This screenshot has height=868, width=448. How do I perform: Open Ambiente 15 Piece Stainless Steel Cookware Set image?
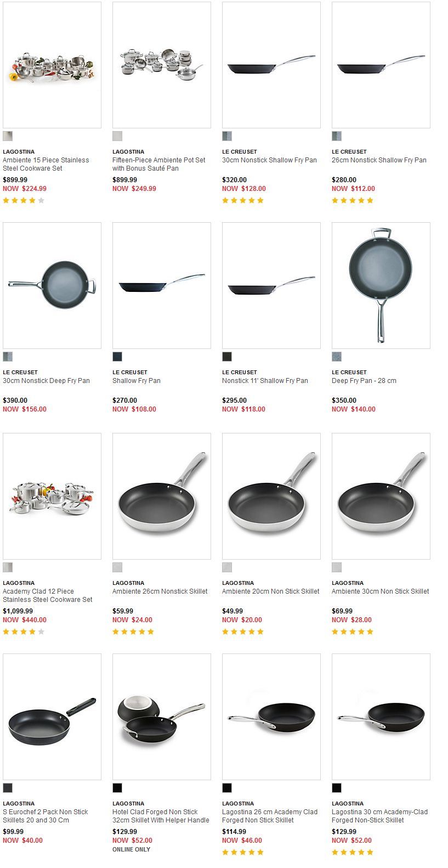52,65
